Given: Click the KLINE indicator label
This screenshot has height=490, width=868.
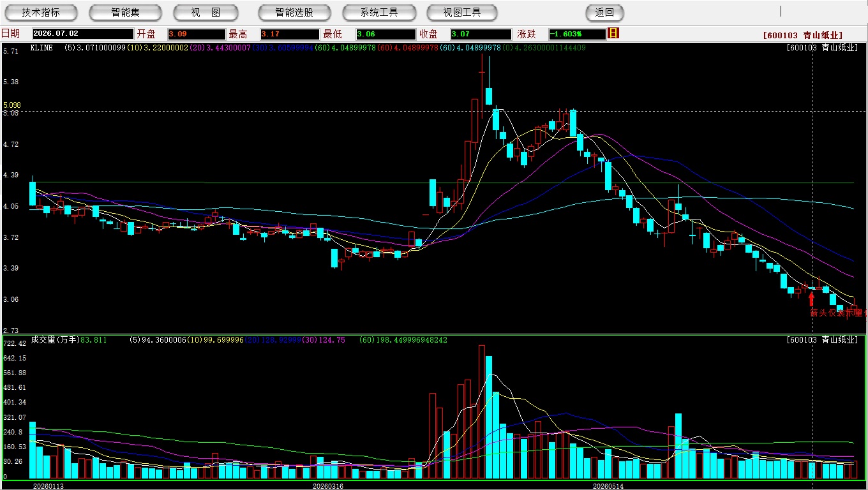Looking at the screenshot, I should (41, 48).
